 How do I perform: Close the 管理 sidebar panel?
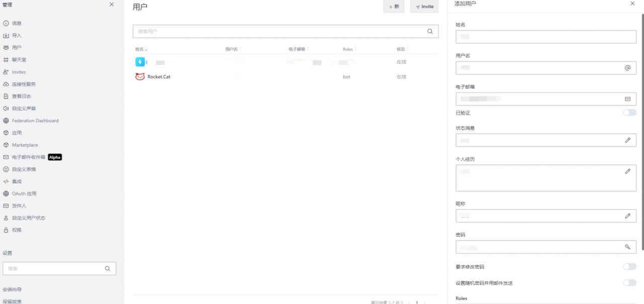pos(112,5)
